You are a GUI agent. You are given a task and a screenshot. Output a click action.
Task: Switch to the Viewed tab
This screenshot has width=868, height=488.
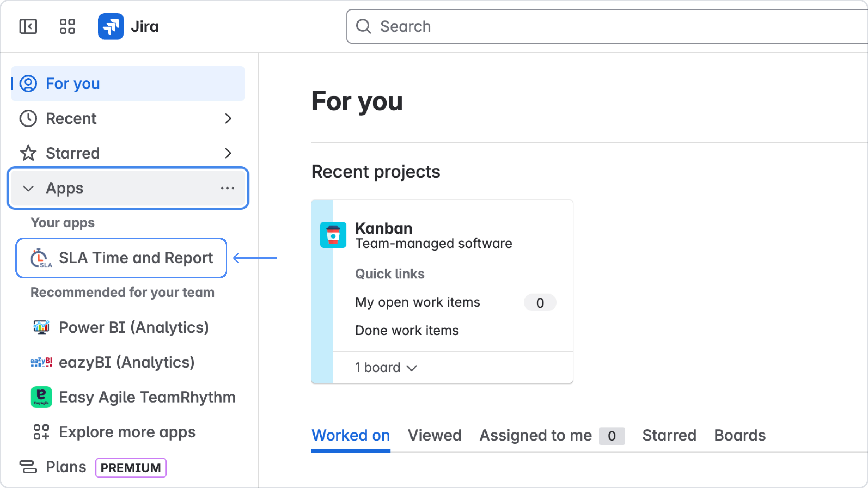tap(434, 435)
